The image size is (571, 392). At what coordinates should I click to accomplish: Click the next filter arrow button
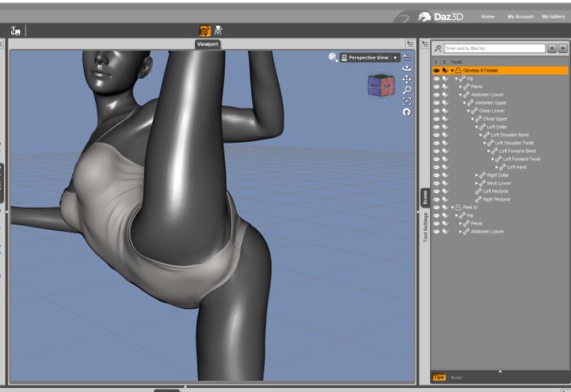[x=563, y=48]
